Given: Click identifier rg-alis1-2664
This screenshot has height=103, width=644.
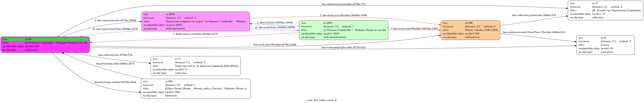Looking at the screenshot, I should tap(174, 25).
